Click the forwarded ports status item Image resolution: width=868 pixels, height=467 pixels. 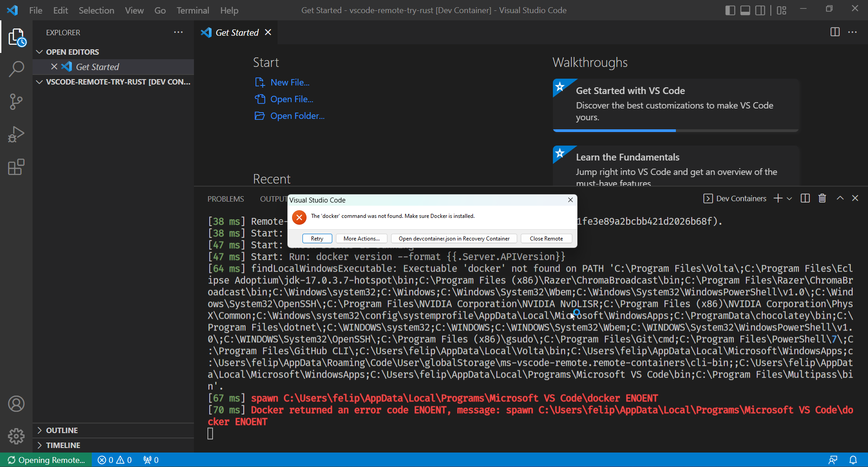click(x=151, y=460)
